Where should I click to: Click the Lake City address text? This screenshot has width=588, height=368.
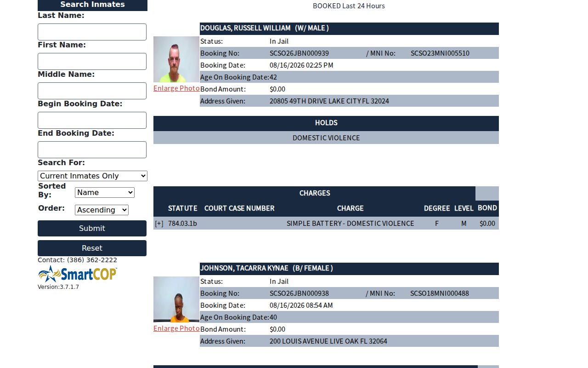[x=329, y=101]
